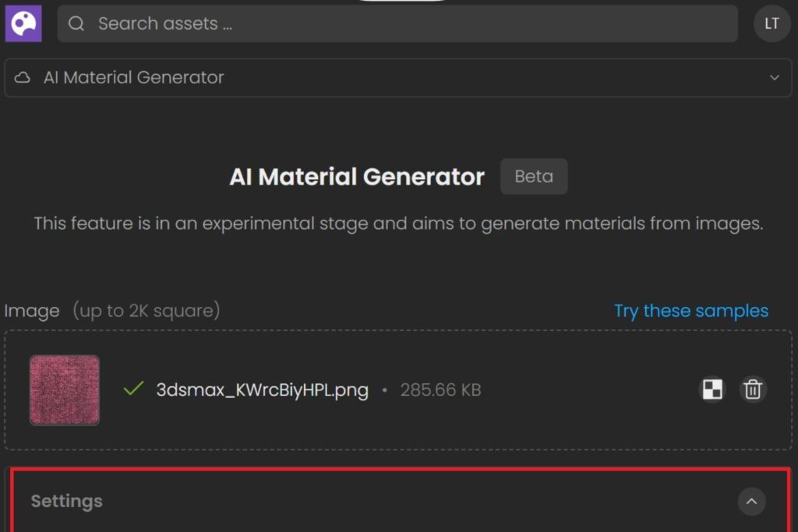Click the AI Material Generator page heading
The height and width of the screenshot is (532, 798).
click(x=357, y=177)
